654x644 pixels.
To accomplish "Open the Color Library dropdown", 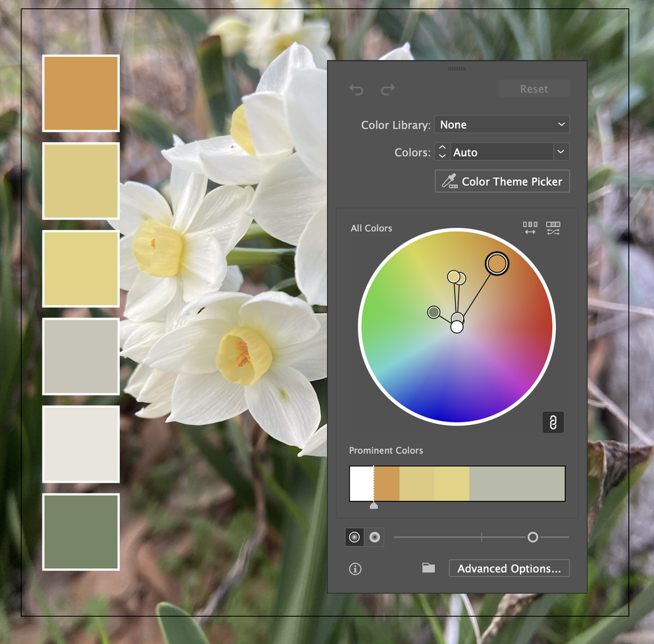I will (x=502, y=124).
